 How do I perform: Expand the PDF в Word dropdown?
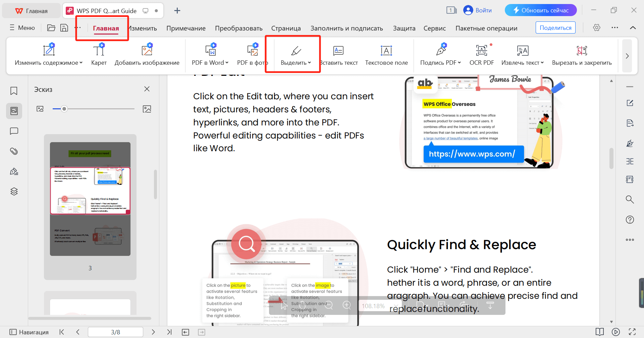point(227,62)
